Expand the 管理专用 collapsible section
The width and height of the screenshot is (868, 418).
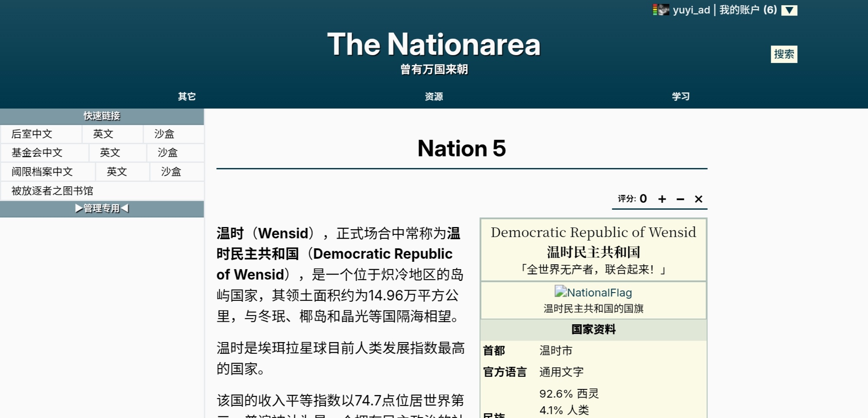point(102,208)
